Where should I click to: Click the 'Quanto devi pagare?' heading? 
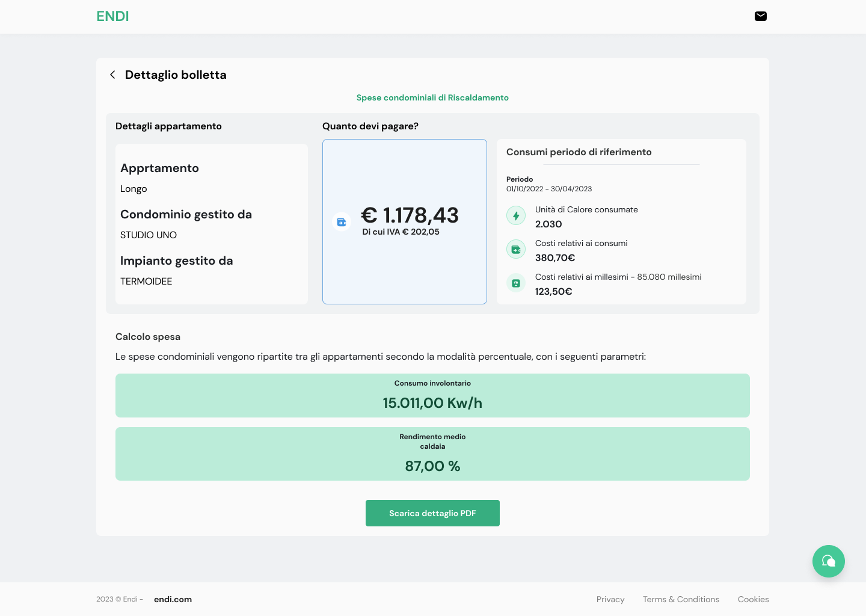tap(370, 126)
